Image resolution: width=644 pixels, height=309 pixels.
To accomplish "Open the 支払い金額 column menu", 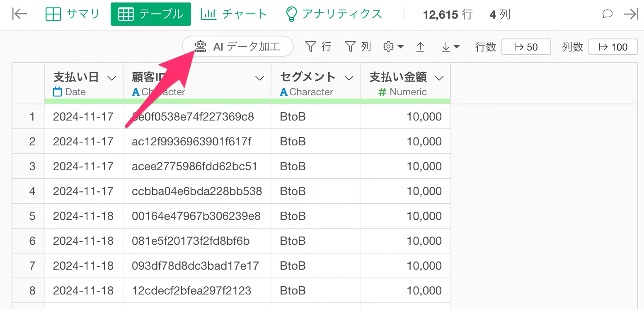I will click(439, 78).
